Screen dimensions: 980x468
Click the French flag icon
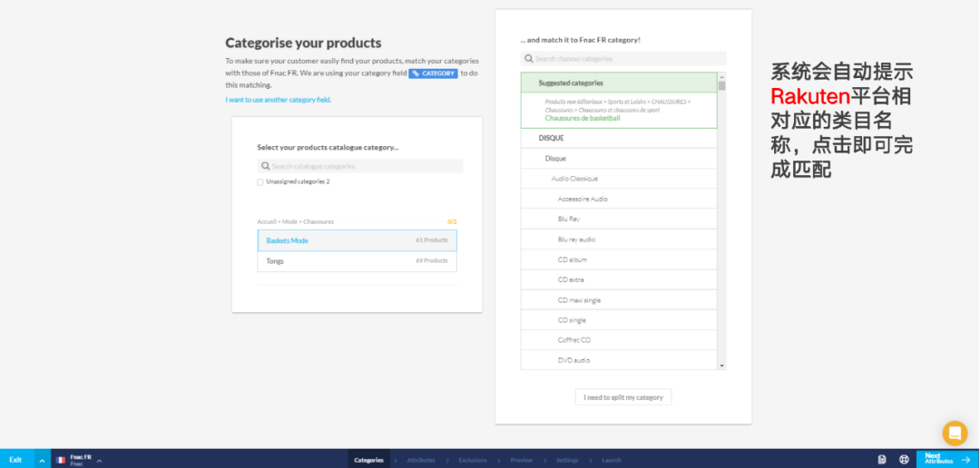coord(61,460)
